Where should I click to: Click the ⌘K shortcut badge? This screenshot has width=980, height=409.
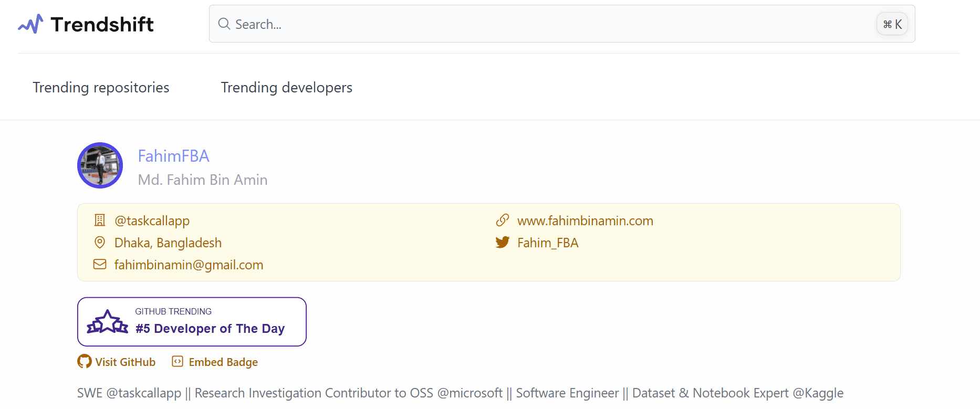pyautogui.click(x=892, y=24)
